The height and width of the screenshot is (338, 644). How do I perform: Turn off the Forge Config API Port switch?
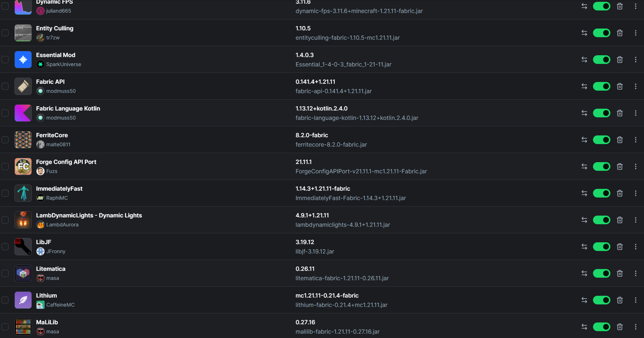click(x=602, y=166)
